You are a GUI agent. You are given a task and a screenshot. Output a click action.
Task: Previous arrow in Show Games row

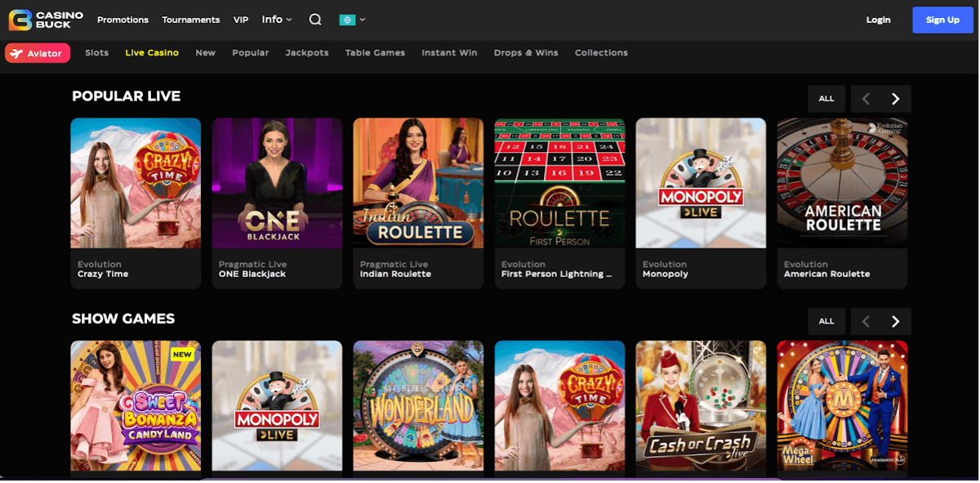click(x=866, y=321)
